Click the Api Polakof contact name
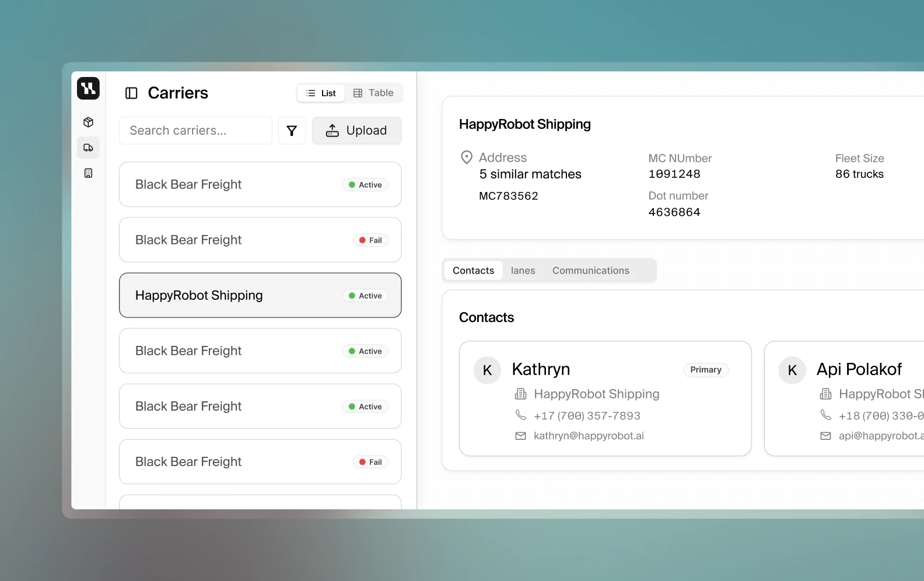 coord(859,369)
